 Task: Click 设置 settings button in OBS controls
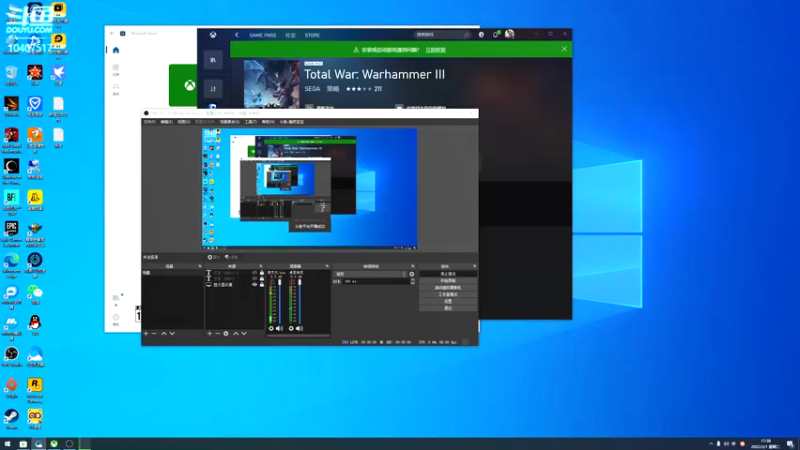tap(448, 301)
